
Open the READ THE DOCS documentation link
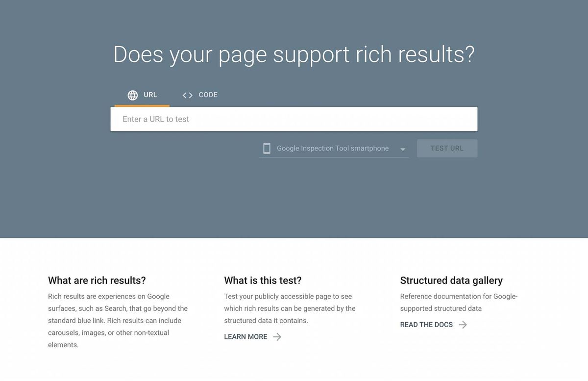pyautogui.click(x=426, y=325)
